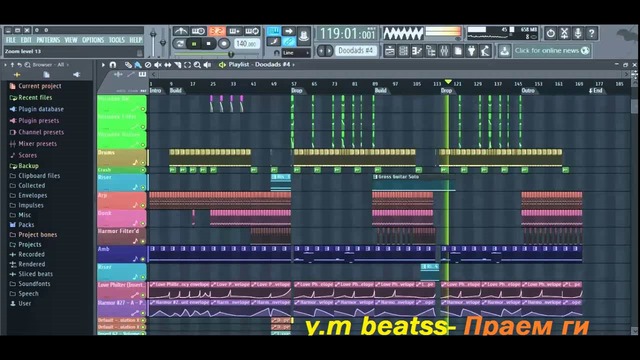Mute the Donk track green dot
Image resolution: width=640 pixels, height=360 pixels.
click(143, 224)
